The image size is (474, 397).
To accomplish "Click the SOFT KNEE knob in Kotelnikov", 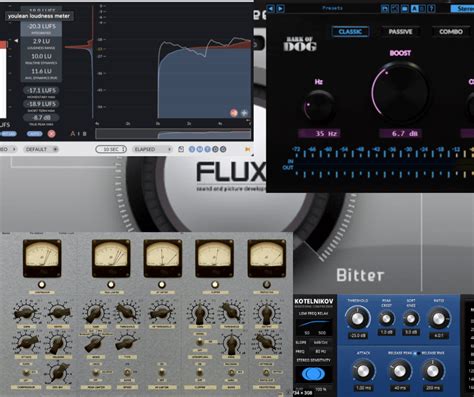I will coord(411,319).
